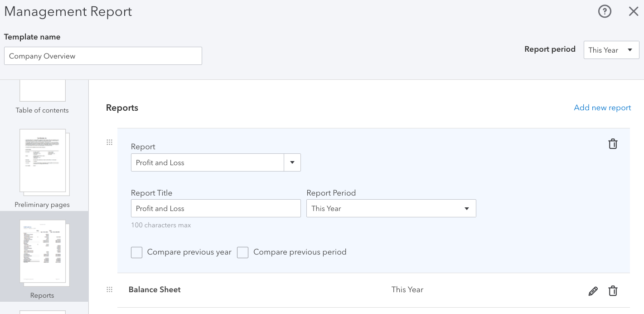
Task: Delete the Balance Sheet report
Action: [x=613, y=291]
